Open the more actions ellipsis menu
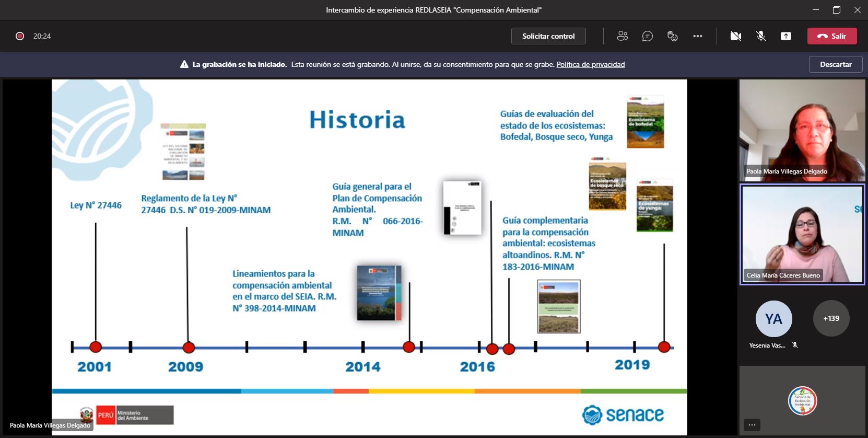Image resolution: width=868 pixels, height=438 pixels. pos(697,36)
